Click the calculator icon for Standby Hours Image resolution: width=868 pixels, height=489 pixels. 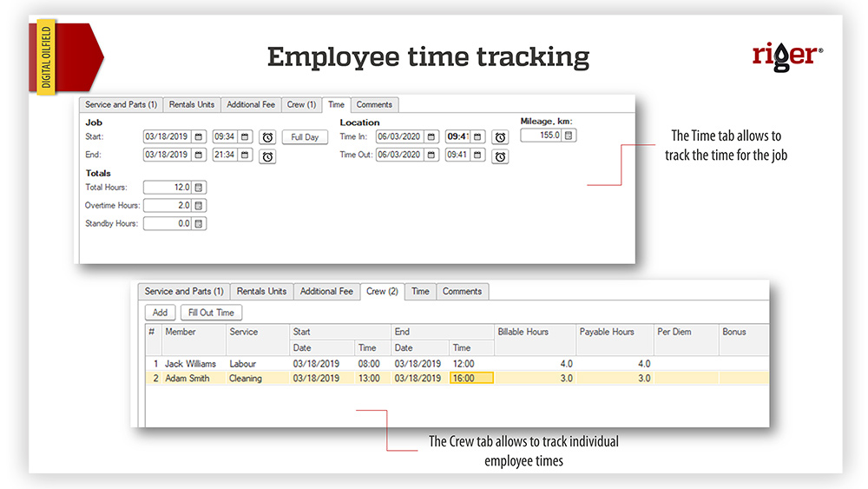[x=199, y=224]
